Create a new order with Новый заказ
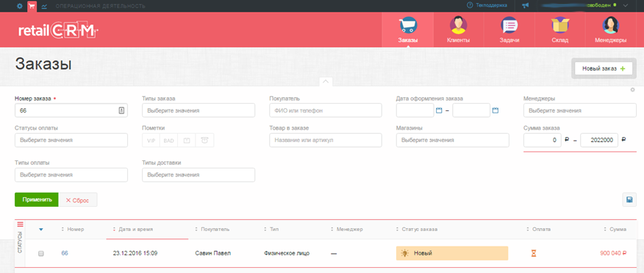 (604, 68)
